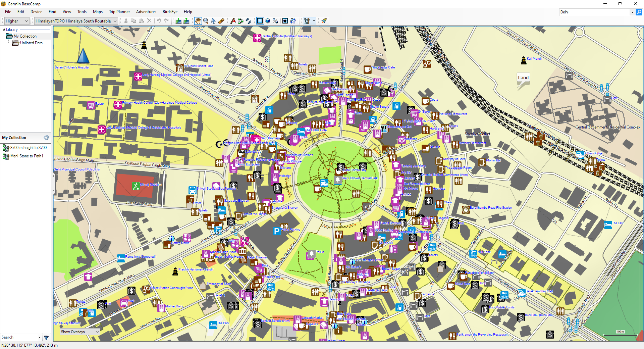Click the search button beside Delhi field
This screenshot has height=349, width=644.
(x=639, y=12)
